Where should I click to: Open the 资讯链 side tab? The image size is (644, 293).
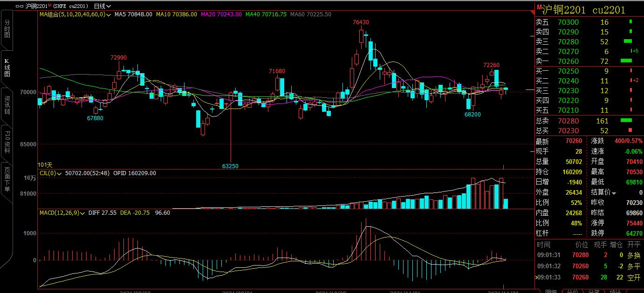[x=7, y=106]
